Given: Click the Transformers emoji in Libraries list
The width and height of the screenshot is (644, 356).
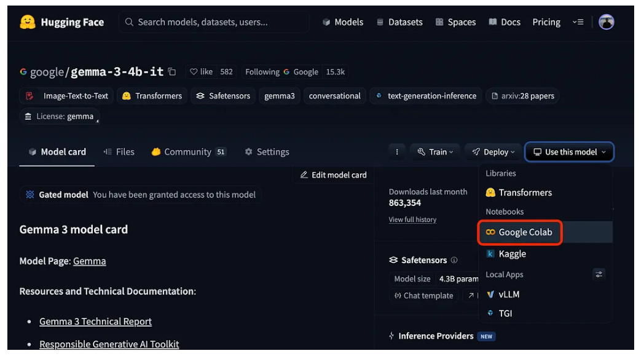Looking at the screenshot, I should point(490,192).
